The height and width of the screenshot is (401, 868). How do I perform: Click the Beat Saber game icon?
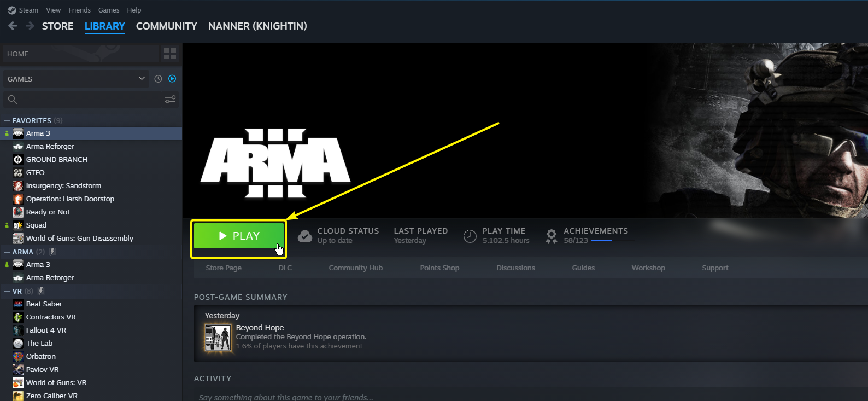point(18,304)
